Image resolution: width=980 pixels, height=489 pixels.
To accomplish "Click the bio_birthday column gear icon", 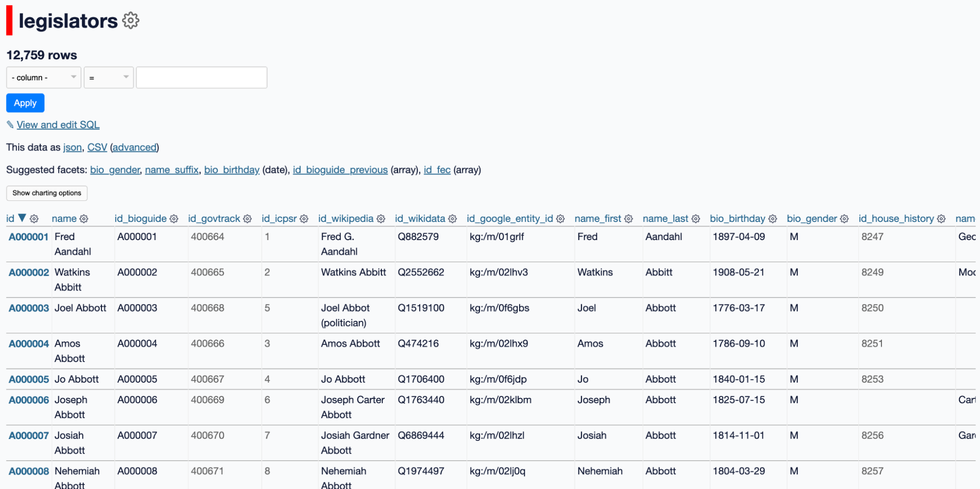I will [x=773, y=219].
